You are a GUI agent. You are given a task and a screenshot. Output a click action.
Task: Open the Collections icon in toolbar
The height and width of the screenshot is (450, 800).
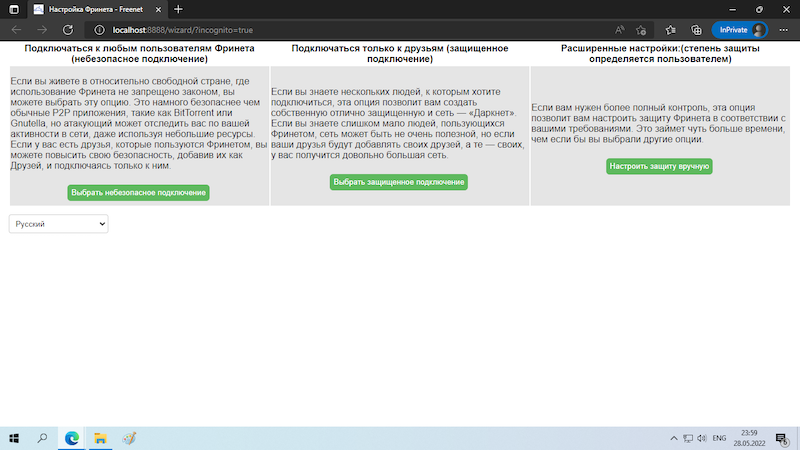tap(696, 30)
